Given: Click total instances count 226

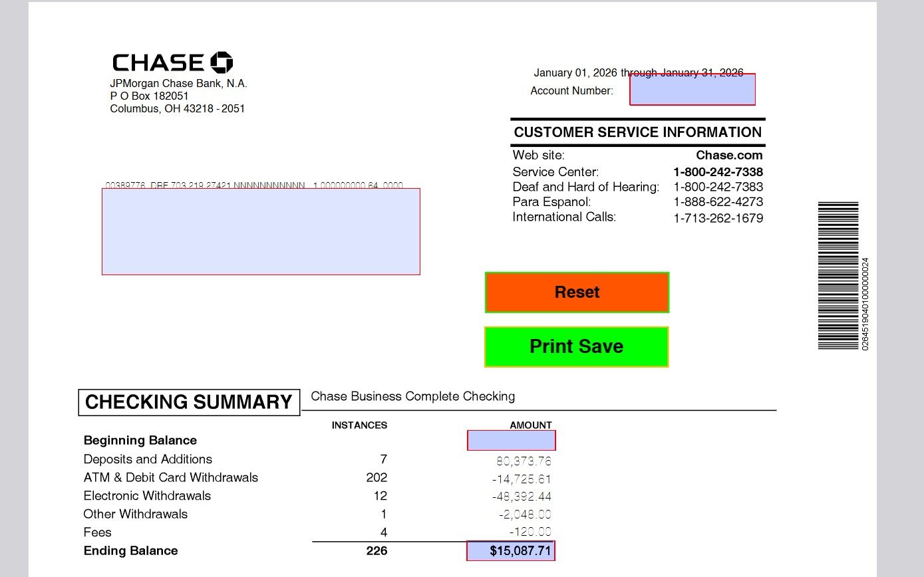Looking at the screenshot, I should pos(377,551).
